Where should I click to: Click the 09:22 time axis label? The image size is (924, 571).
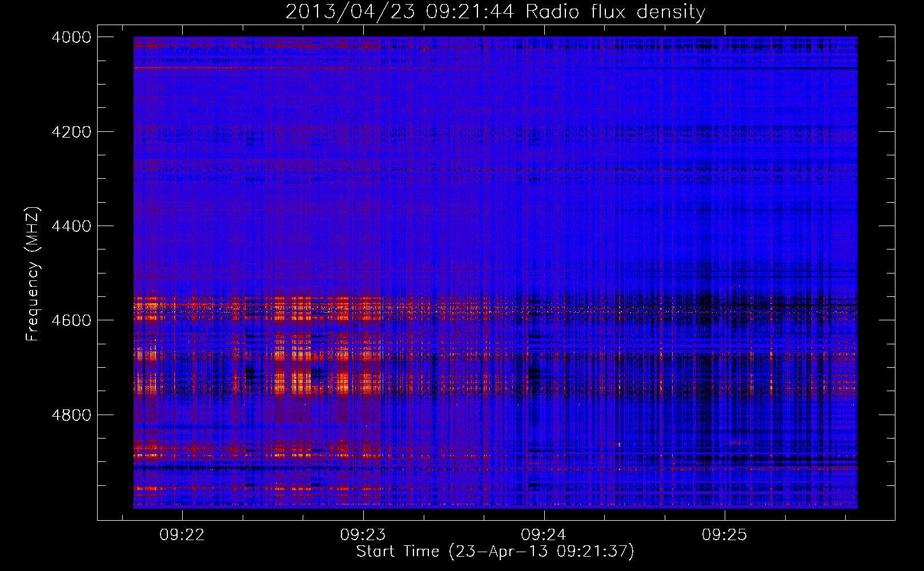(182, 534)
